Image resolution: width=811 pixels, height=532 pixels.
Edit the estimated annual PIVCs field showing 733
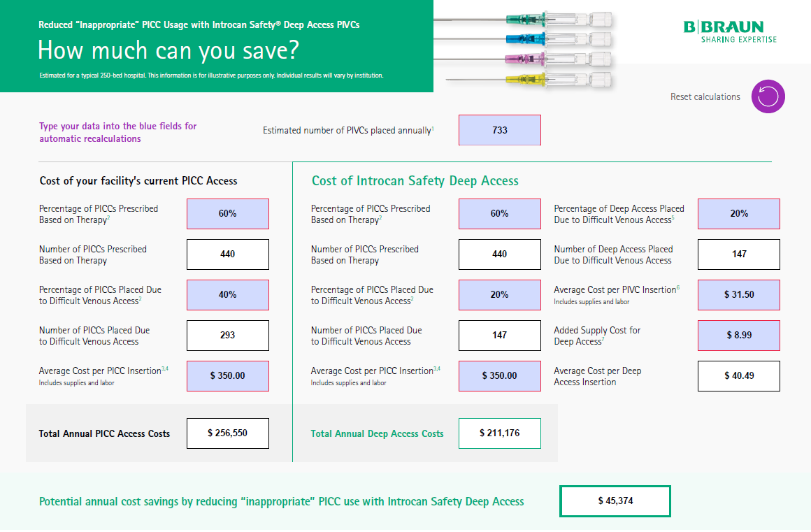pyautogui.click(x=499, y=130)
